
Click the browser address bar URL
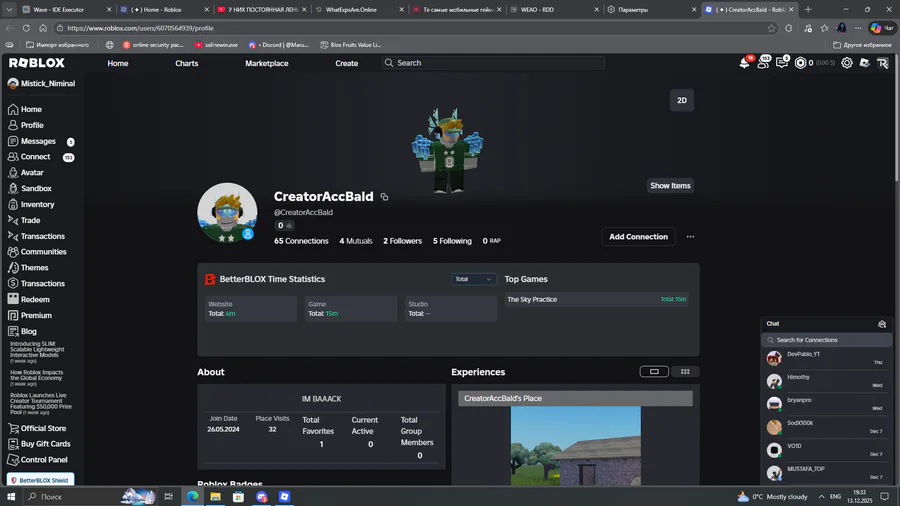(140, 28)
